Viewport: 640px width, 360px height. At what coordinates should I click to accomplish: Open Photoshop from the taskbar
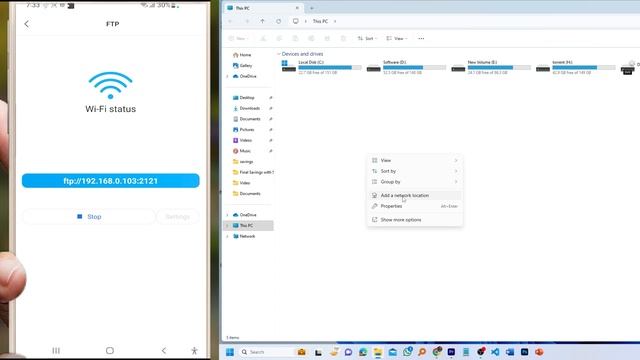point(524,352)
